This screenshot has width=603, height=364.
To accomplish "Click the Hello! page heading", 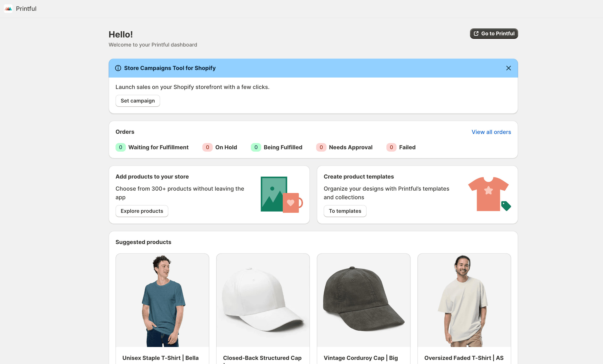I will (x=121, y=34).
